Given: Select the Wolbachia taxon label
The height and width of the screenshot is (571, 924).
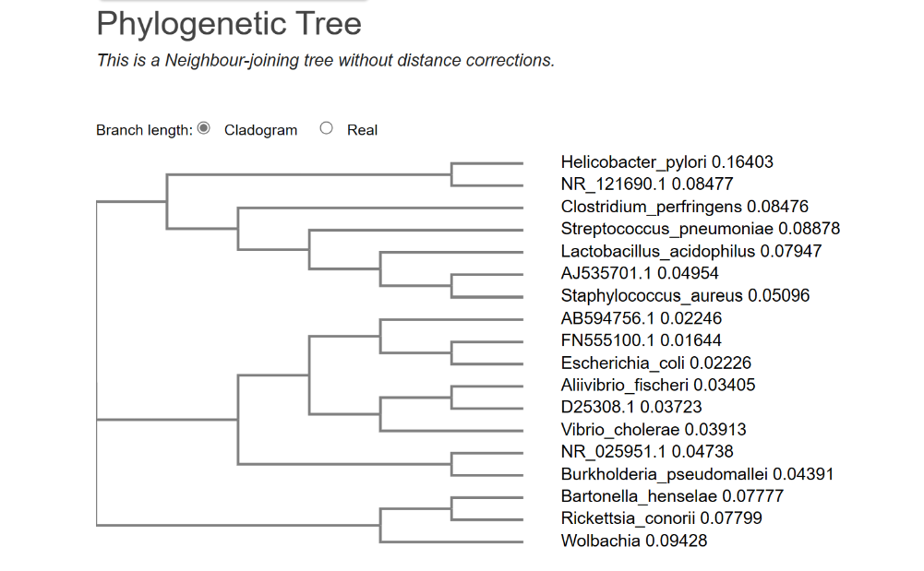Looking at the screenshot, I should 633,541.
